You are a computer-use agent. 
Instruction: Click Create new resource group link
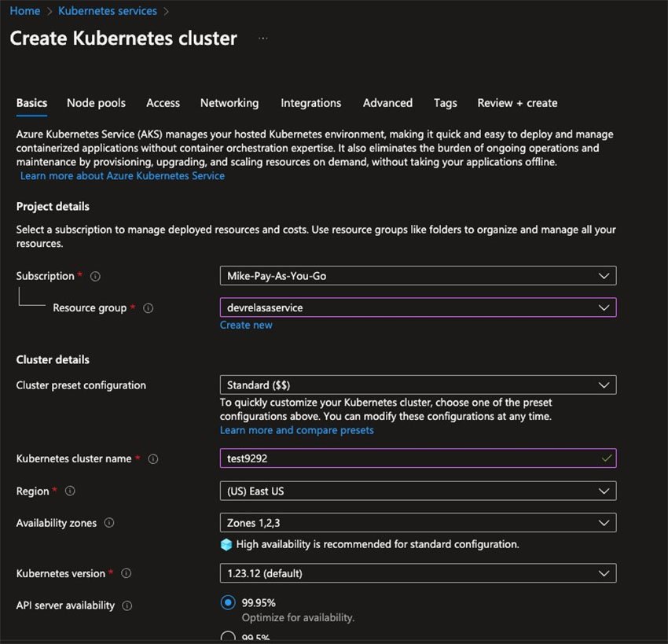tap(246, 325)
